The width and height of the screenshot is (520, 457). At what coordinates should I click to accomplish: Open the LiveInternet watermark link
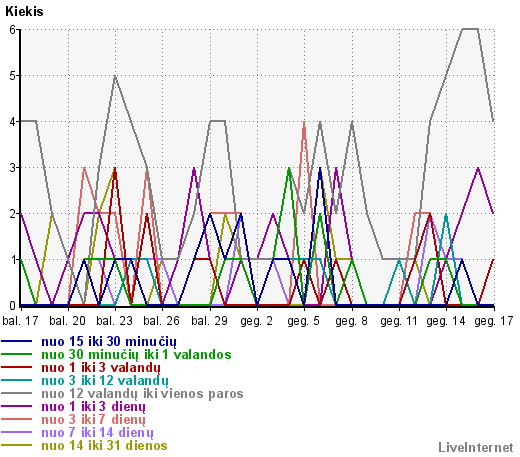click(x=476, y=447)
